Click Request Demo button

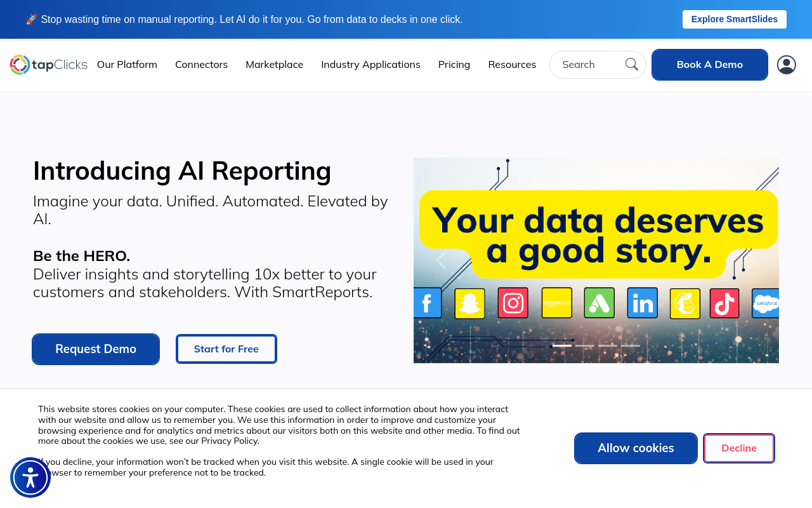(96, 349)
